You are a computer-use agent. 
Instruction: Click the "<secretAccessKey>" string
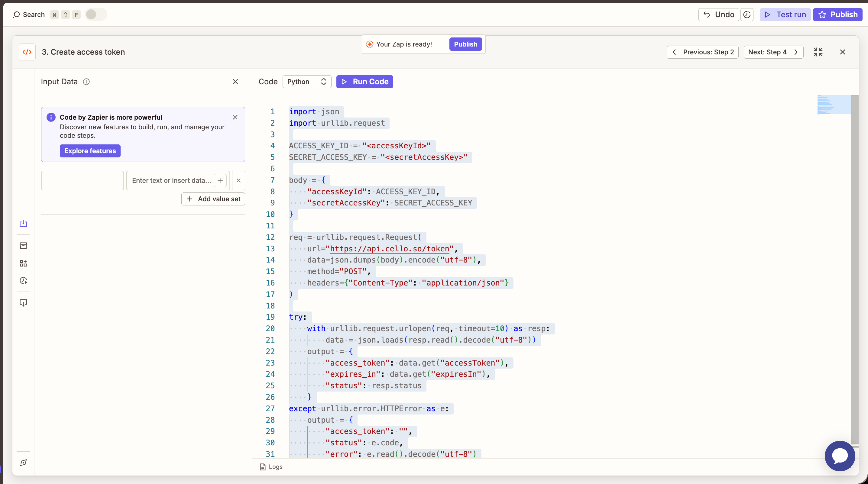click(423, 157)
